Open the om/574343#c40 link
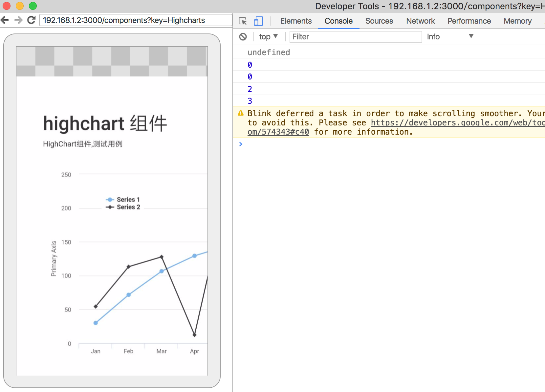The width and height of the screenshot is (545, 392). [x=278, y=132]
